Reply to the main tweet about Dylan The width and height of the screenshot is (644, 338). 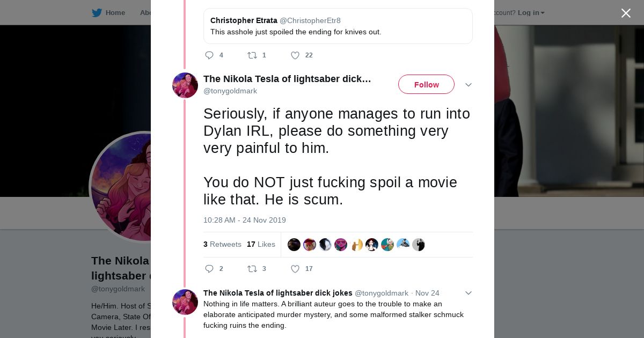(x=209, y=269)
